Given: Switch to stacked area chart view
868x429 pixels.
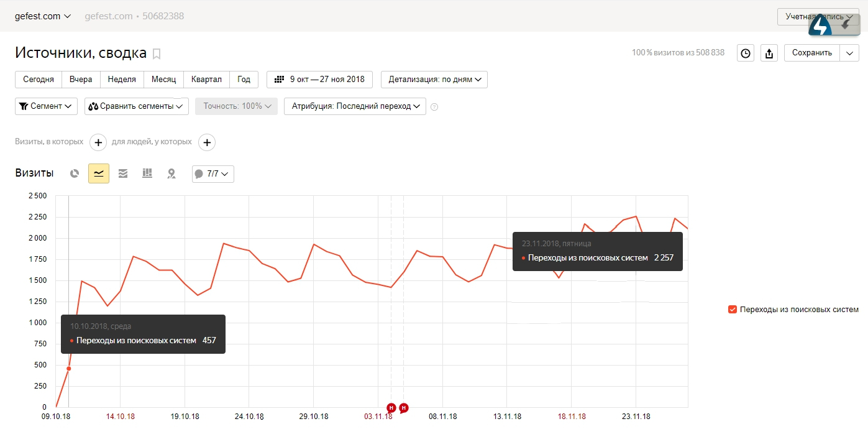Looking at the screenshot, I should tap(123, 173).
